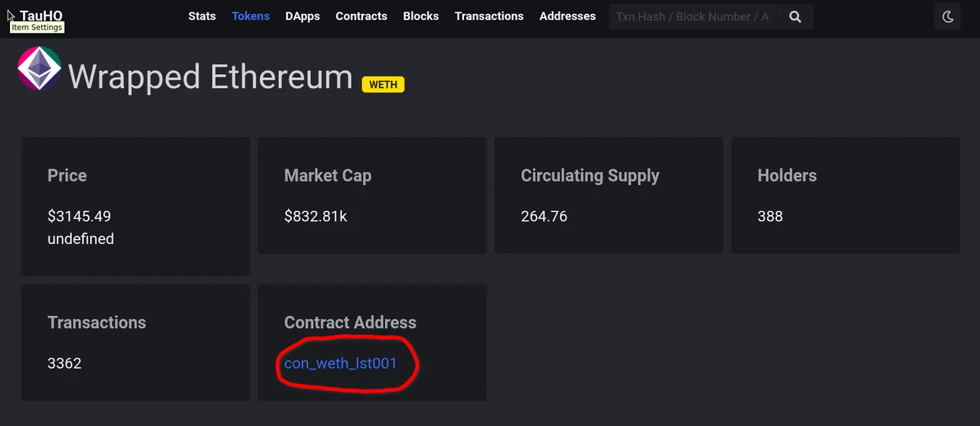Image resolution: width=980 pixels, height=426 pixels.
Task: Open the Contracts page
Action: pos(361,16)
